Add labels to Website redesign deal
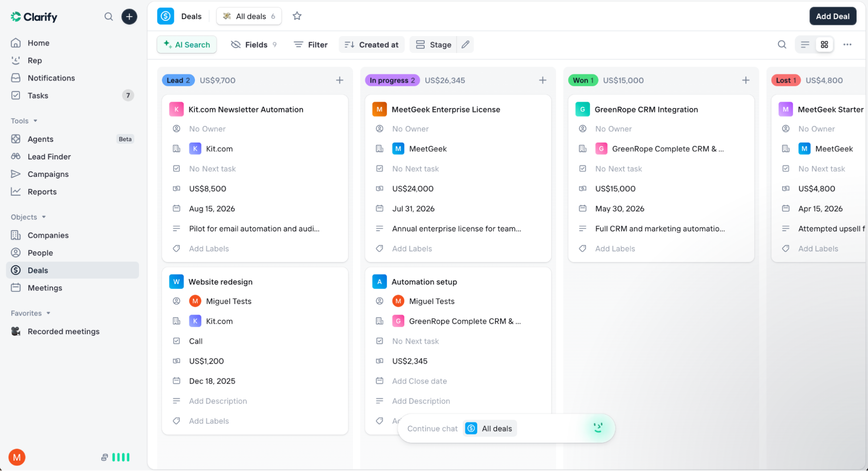This screenshot has height=471, width=868. [x=209, y=421]
